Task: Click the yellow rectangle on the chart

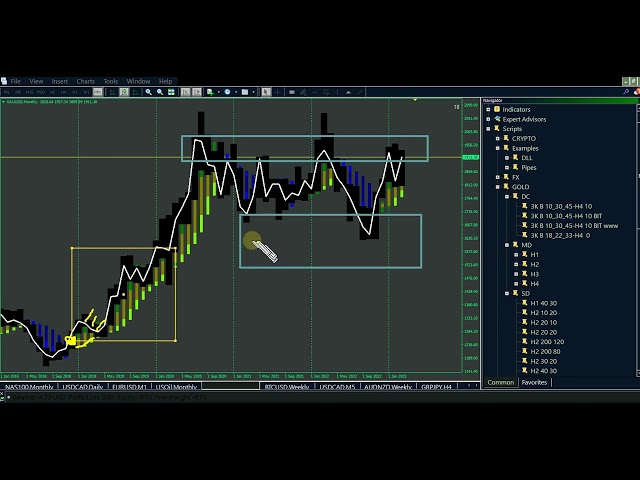Action: [x=72, y=290]
